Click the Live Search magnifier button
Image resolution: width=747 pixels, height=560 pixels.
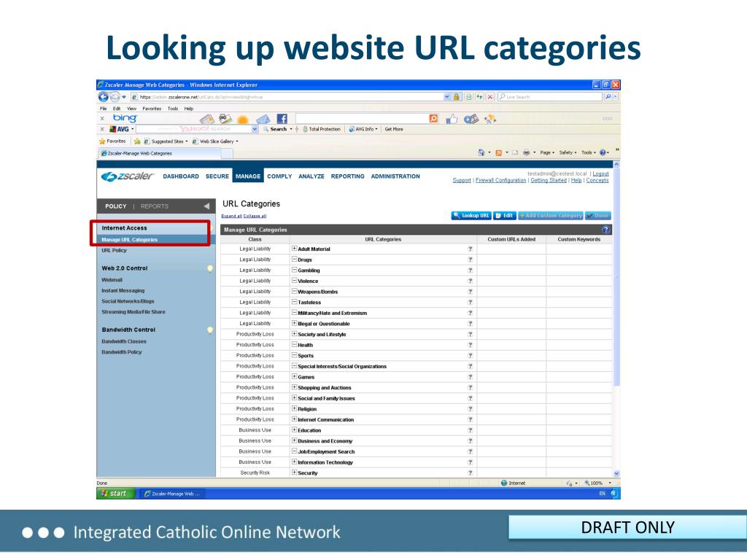pyautogui.click(x=608, y=97)
